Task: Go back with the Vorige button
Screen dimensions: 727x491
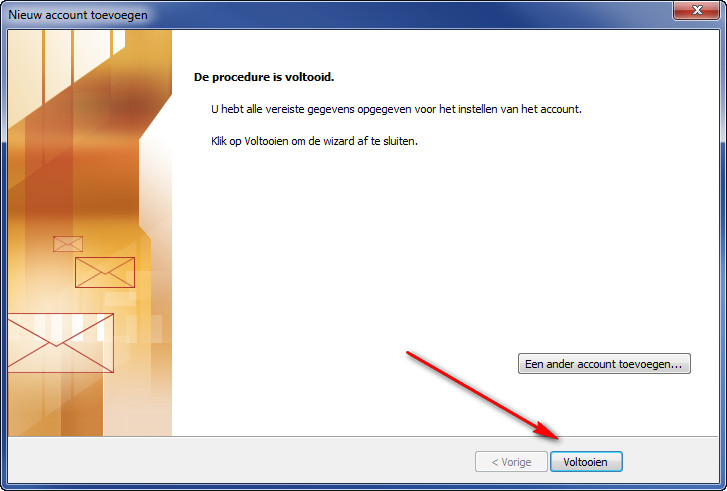Action: 511,462
